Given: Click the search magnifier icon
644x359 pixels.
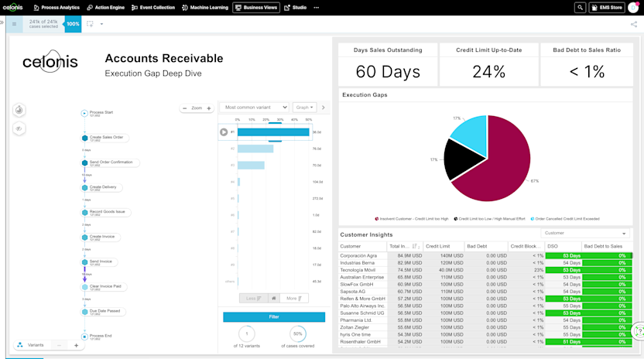Looking at the screenshot, I should point(580,8).
